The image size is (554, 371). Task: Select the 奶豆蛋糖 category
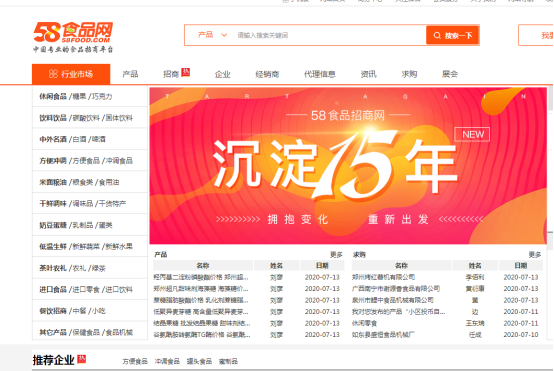pos(53,225)
